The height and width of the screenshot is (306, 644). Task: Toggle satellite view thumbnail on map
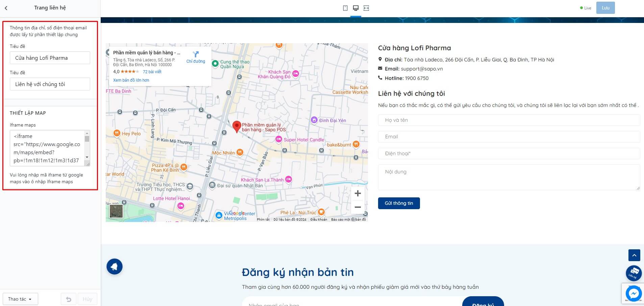[x=116, y=211]
